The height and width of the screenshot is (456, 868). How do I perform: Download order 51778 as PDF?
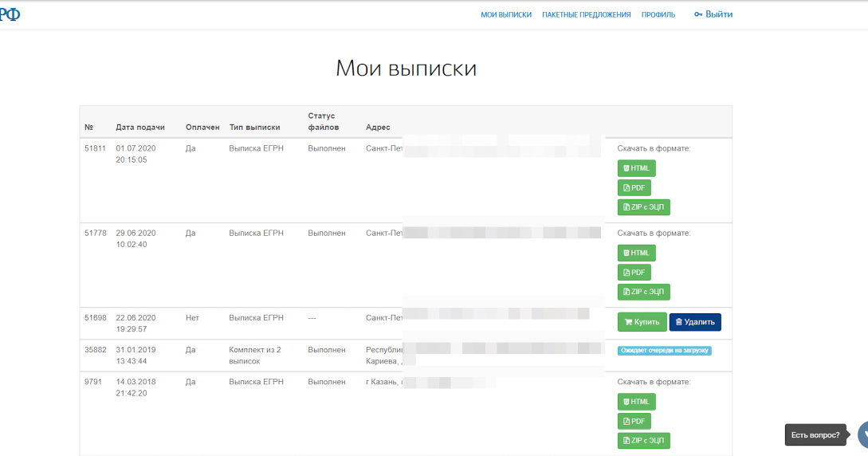[x=634, y=273]
